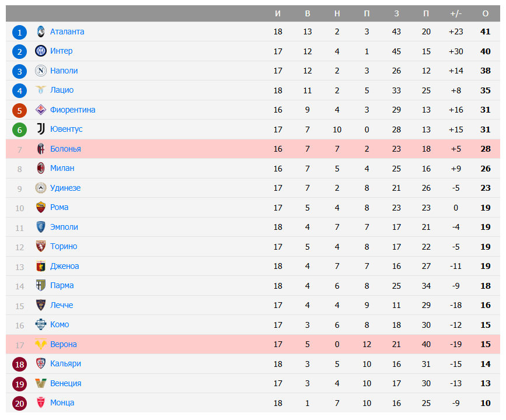
Task: Click the Inter club logo
Action: pyautogui.click(x=41, y=51)
